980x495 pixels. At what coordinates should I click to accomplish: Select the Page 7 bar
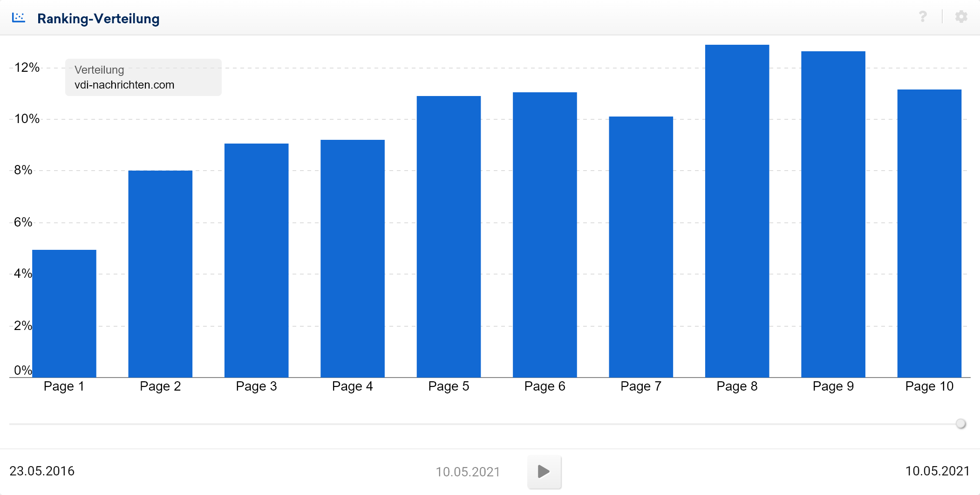[x=641, y=247]
